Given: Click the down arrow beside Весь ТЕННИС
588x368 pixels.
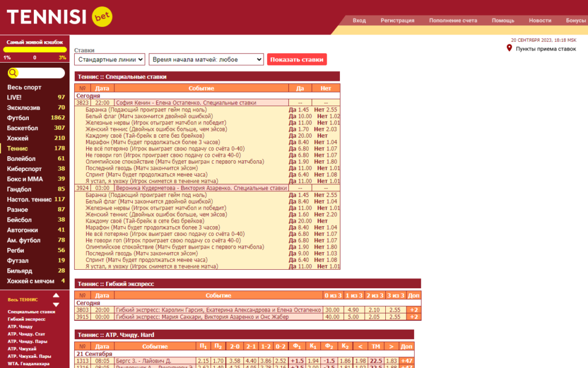Looking at the screenshot, I should point(56,305).
